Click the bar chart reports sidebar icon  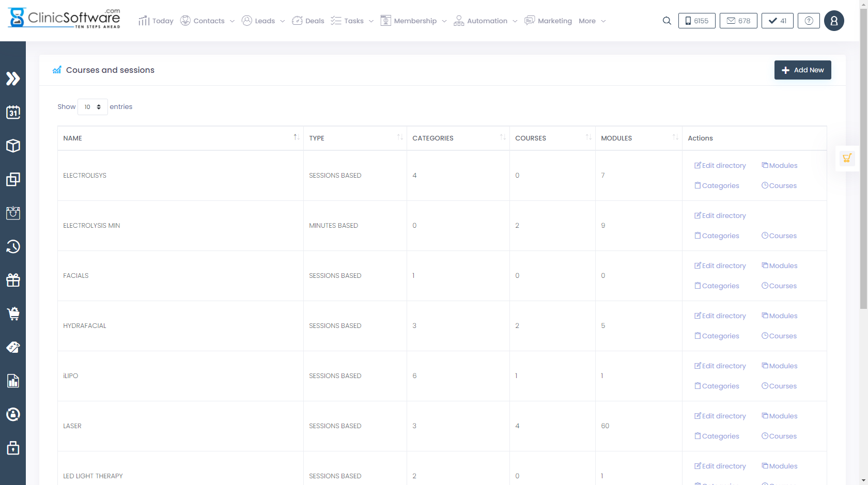point(13,381)
